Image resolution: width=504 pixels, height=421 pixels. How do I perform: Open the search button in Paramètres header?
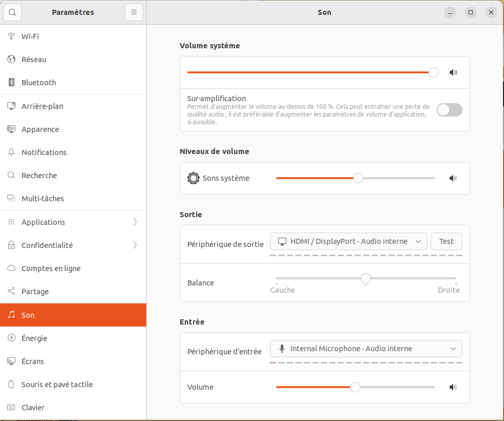click(12, 12)
